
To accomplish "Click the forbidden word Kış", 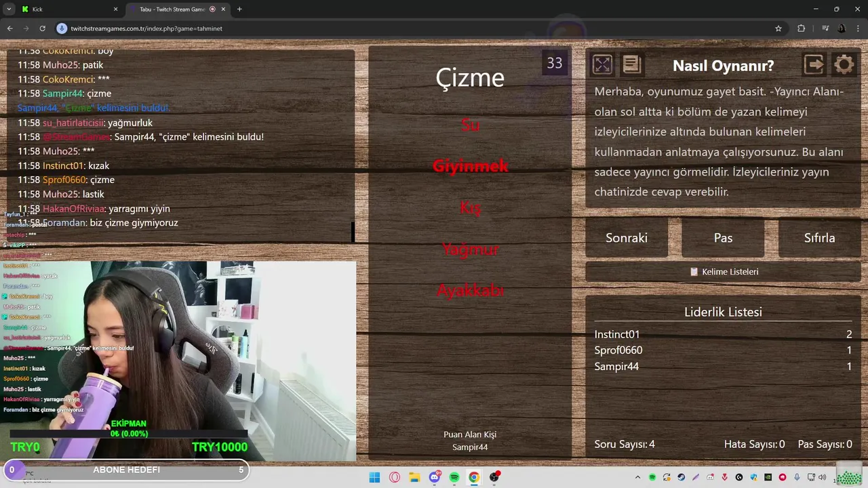I will pos(470,207).
